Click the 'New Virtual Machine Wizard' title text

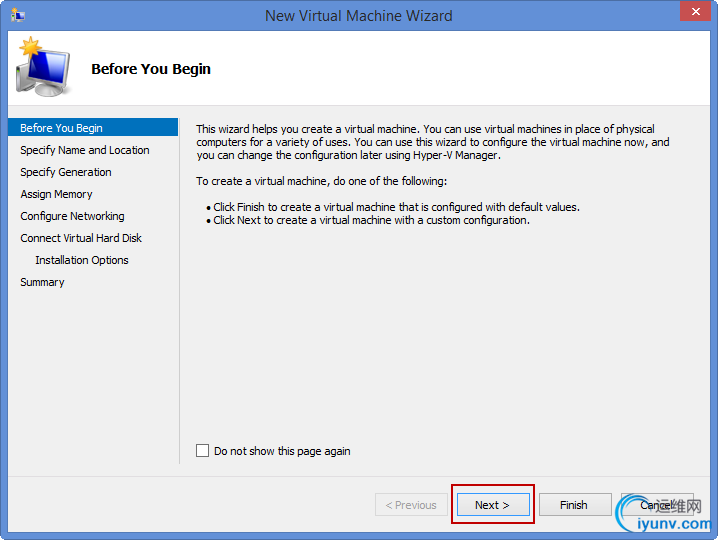click(x=359, y=16)
